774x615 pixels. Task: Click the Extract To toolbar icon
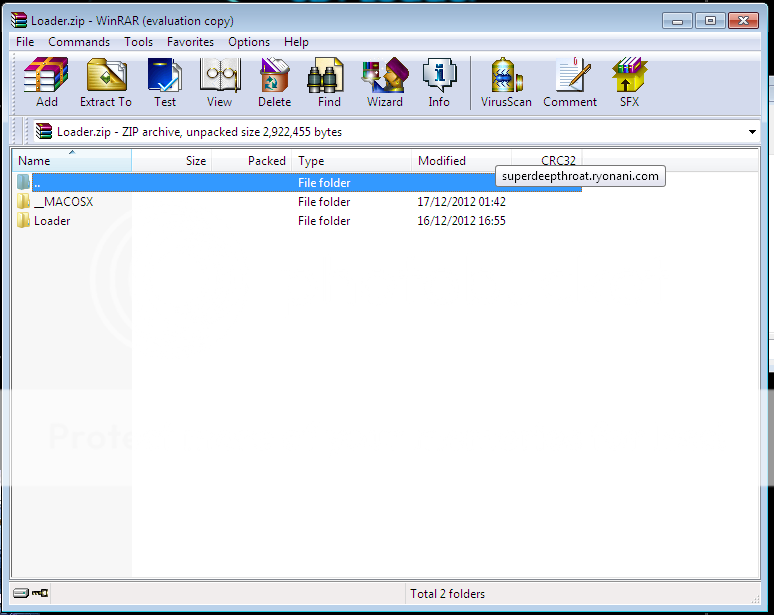click(106, 82)
